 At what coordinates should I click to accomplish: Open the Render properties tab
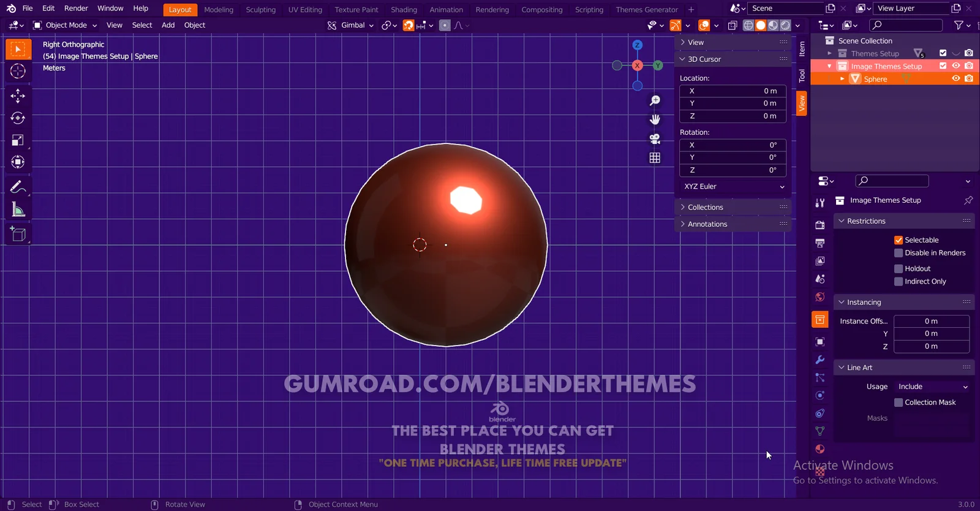point(820,225)
